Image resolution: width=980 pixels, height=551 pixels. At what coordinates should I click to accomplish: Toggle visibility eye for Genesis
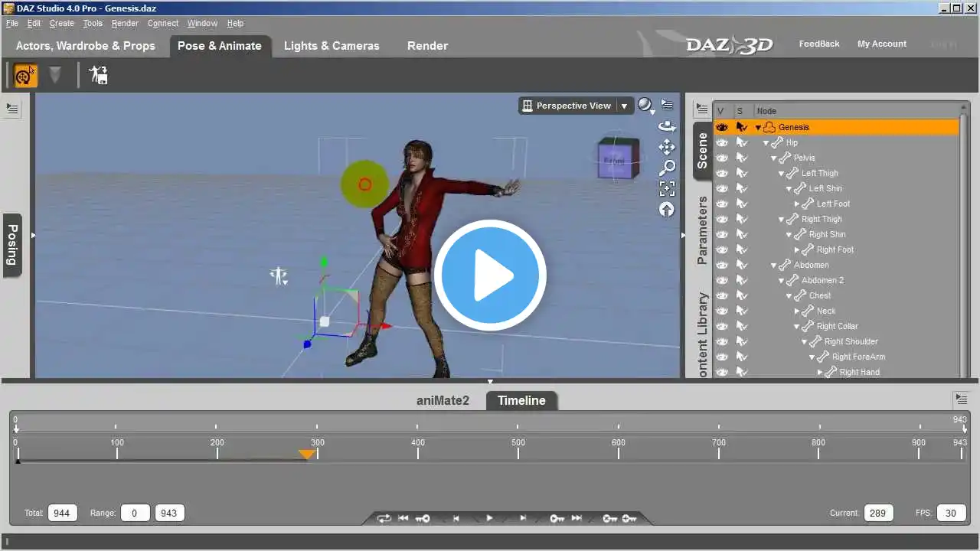click(722, 127)
